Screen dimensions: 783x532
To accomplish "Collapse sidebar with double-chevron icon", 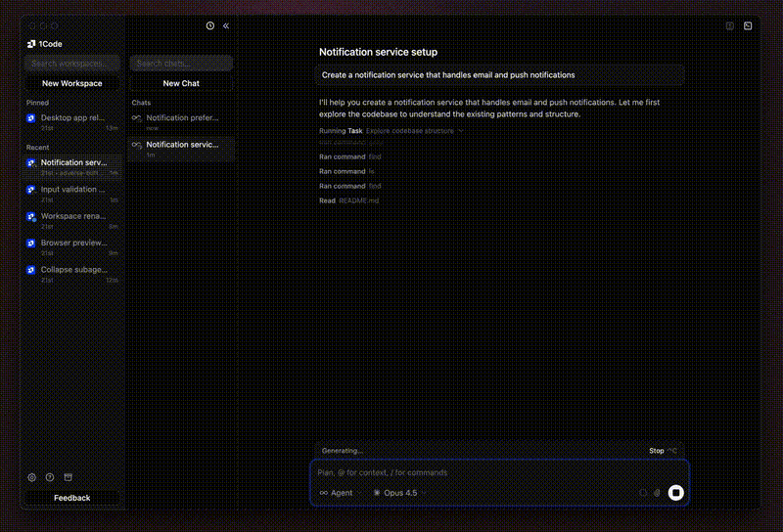I will 226,26.
